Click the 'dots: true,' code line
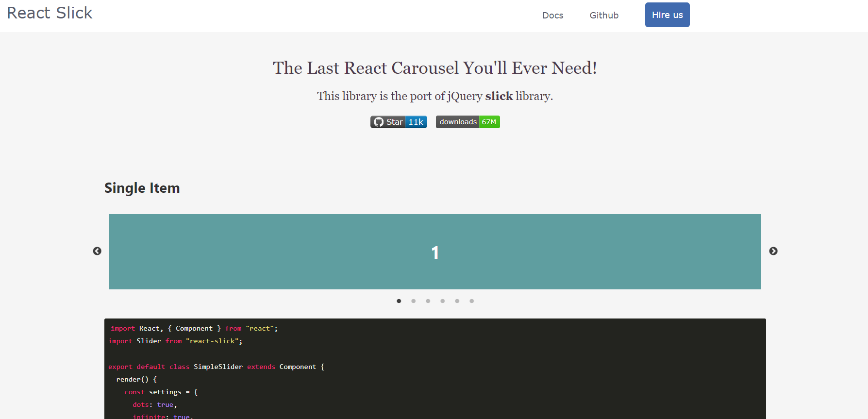This screenshot has width=868, height=419. pyautogui.click(x=155, y=405)
